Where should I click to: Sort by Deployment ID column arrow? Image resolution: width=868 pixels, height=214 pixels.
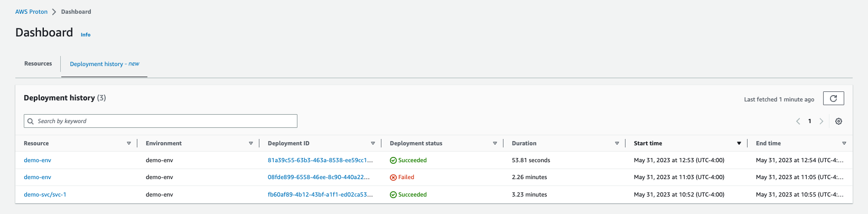click(x=373, y=143)
